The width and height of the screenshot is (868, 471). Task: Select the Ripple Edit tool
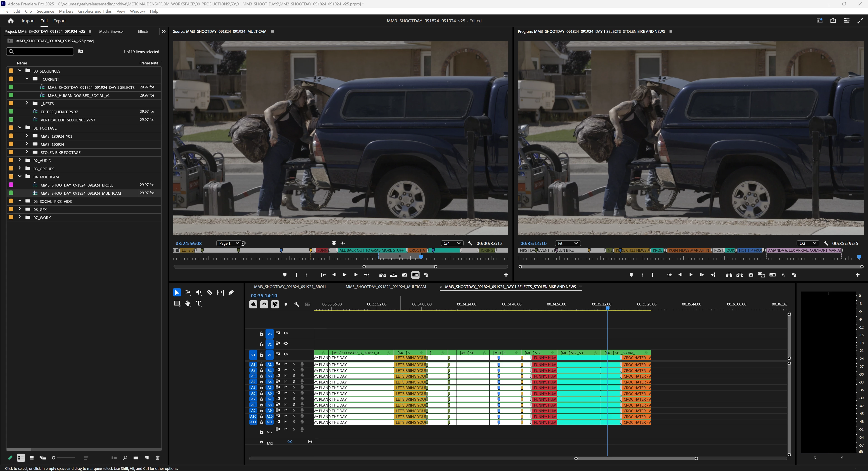coord(199,292)
